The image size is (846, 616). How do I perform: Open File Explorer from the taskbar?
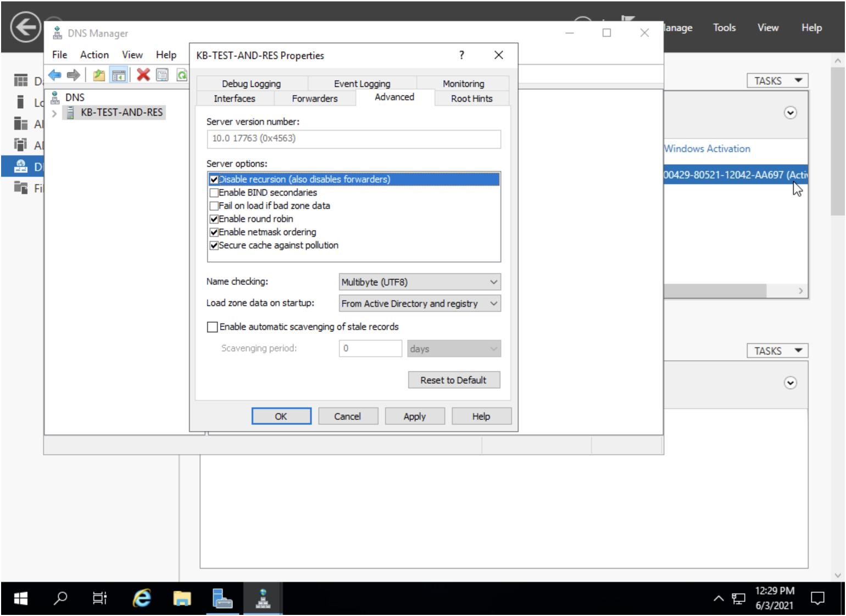(x=182, y=598)
